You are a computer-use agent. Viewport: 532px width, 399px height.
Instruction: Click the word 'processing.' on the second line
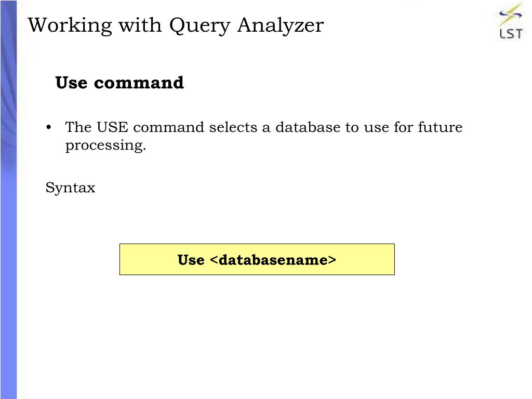click(x=105, y=146)
